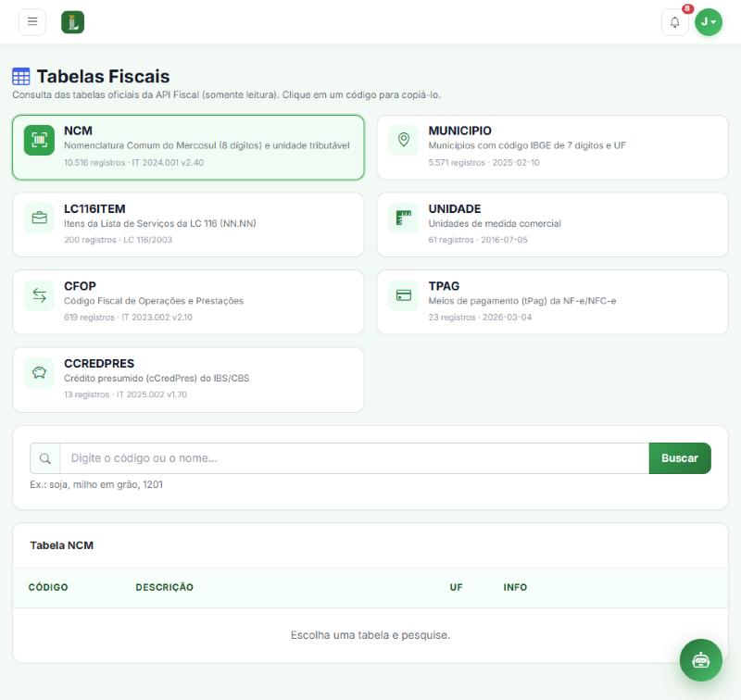This screenshot has height=700, width=741.
Task: Click the green app logo icon
Action: [x=73, y=22]
